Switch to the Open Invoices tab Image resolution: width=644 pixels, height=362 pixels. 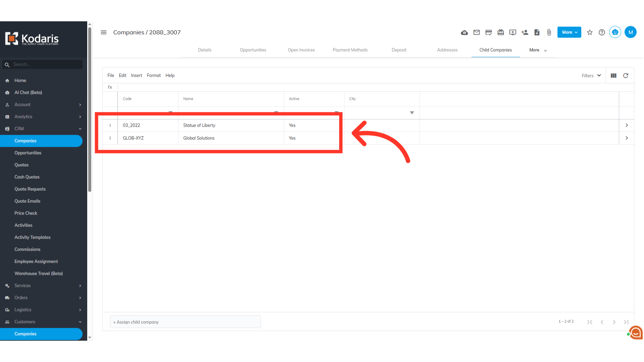click(301, 50)
